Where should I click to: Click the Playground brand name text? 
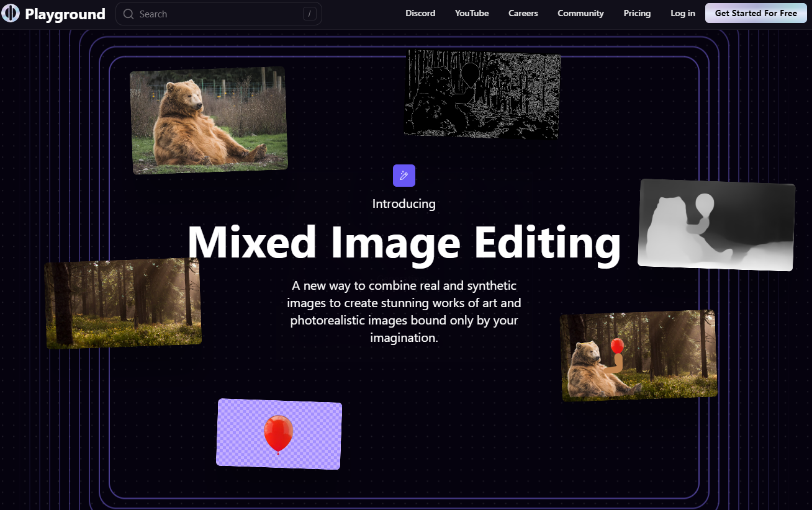(65, 14)
